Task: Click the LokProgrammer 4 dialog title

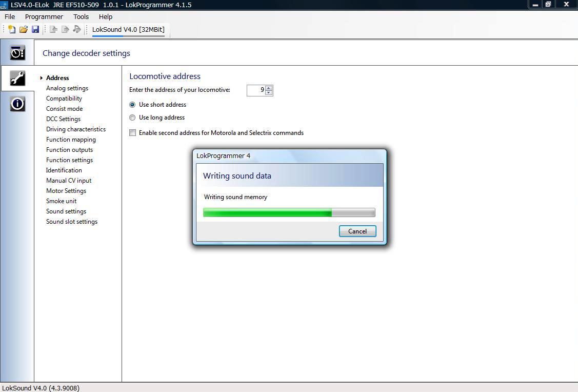Action: pos(224,155)
